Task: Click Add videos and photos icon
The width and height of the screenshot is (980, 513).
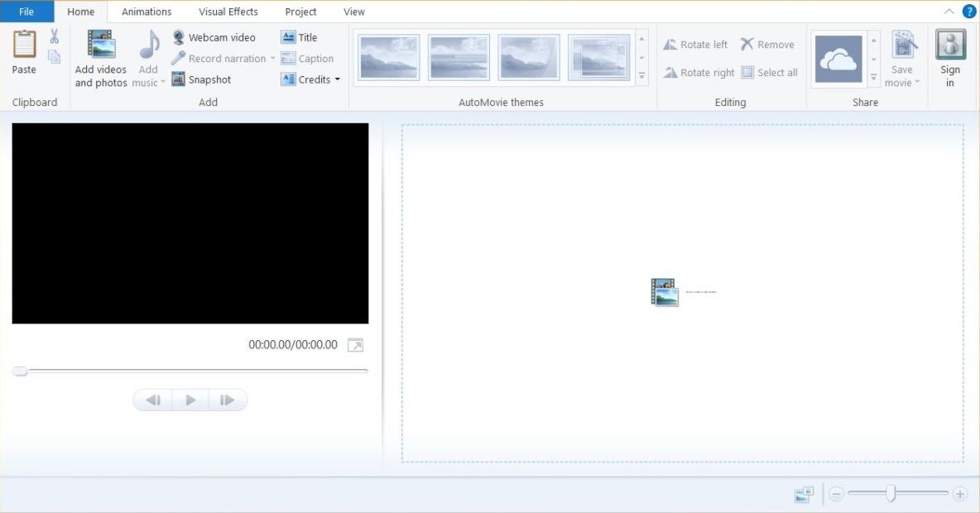Action: 101,45
